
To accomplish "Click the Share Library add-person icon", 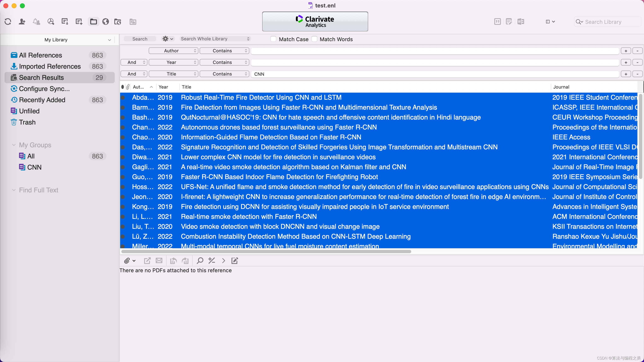I will pyautogui.click(x=22, y=22).
